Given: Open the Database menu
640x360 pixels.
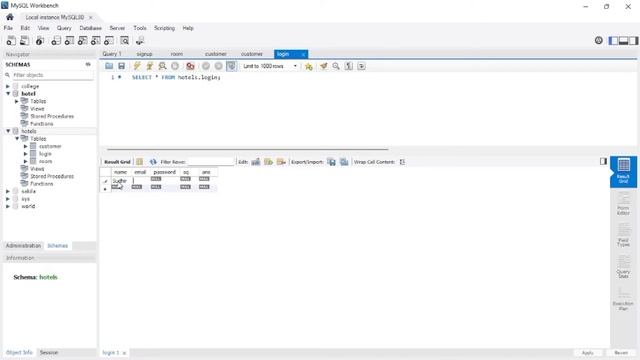Looking at the screenshot, I should (91, 28).
